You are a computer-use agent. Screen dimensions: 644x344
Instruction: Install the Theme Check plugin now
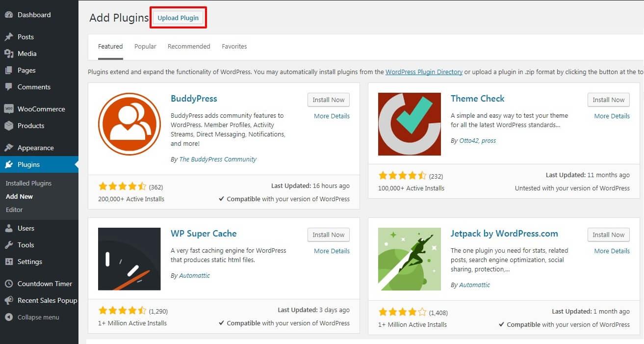click(x=609, y=100)
